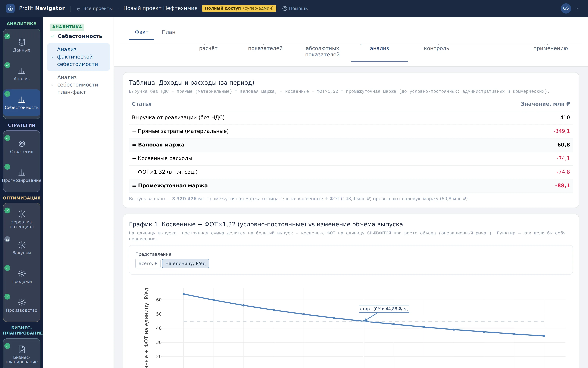The height and width of the screenshot is (368, 588).
Task: Click the ФОТ×1,32 row value -74,8
Action: [563, 172]
